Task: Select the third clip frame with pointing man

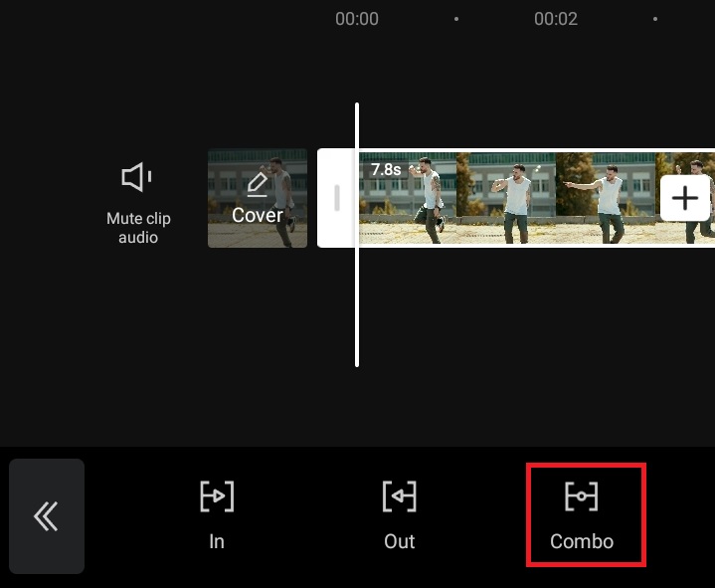Action: [x=605, y=198]
